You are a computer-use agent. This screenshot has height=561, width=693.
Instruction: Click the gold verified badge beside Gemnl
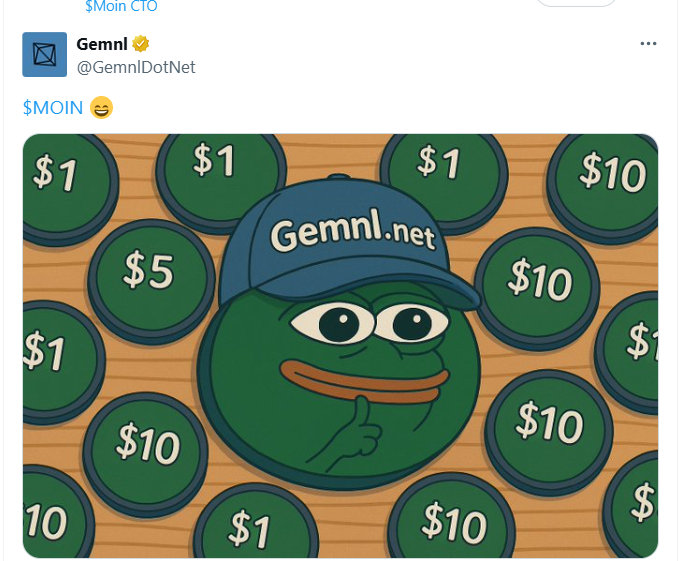click(141, 44)
